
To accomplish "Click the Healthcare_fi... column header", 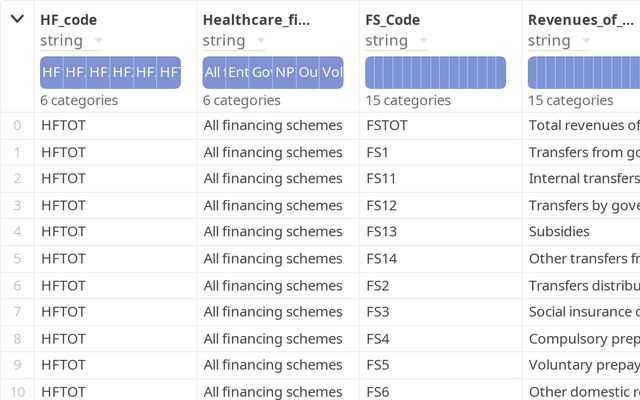I will [256, 20].
